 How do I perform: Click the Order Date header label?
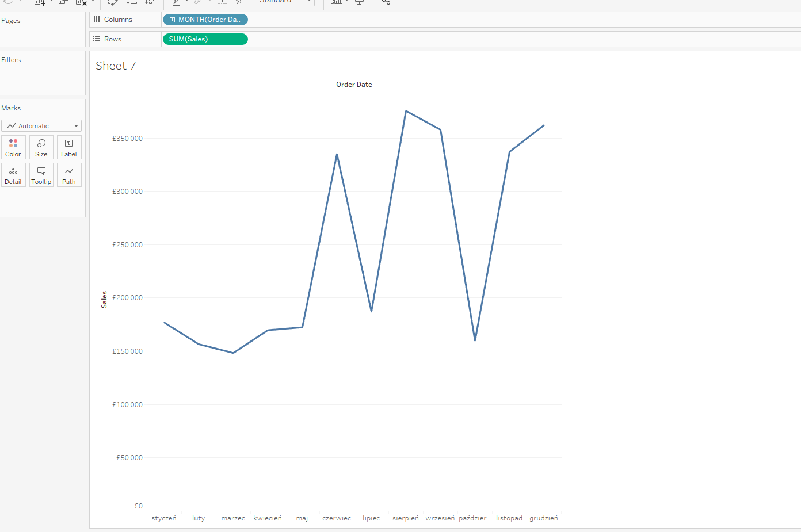(354, 85)
